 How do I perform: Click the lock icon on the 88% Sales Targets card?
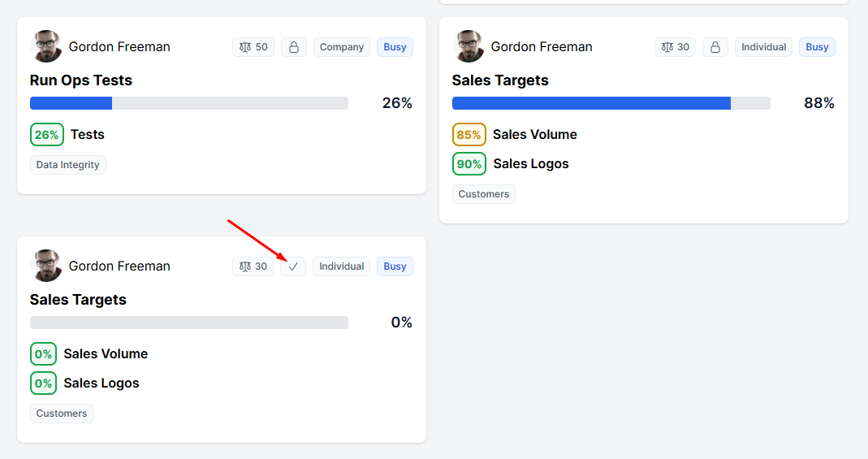click(715, 47)
